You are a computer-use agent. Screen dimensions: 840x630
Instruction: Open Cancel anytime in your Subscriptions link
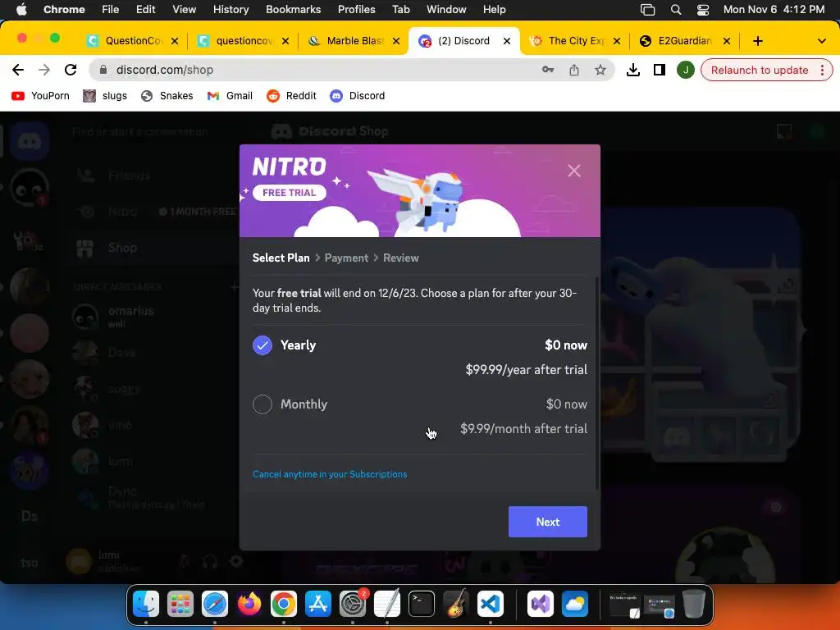click(330, 474)
